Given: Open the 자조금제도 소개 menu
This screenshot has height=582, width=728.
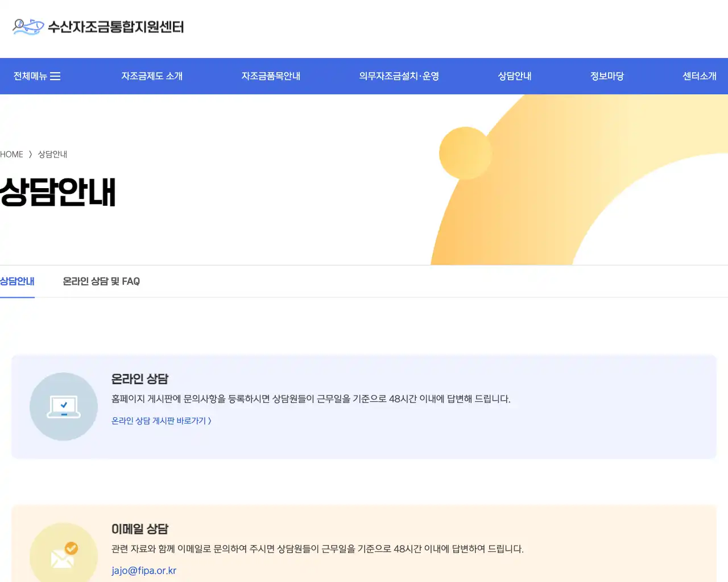Looking at the screenshot, I should click(x=152, y=76).
